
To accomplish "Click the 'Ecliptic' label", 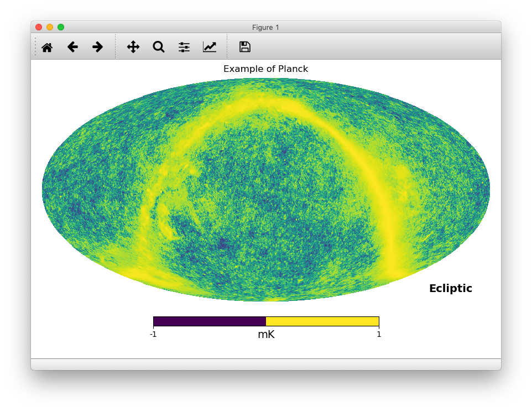I will 450,288.
